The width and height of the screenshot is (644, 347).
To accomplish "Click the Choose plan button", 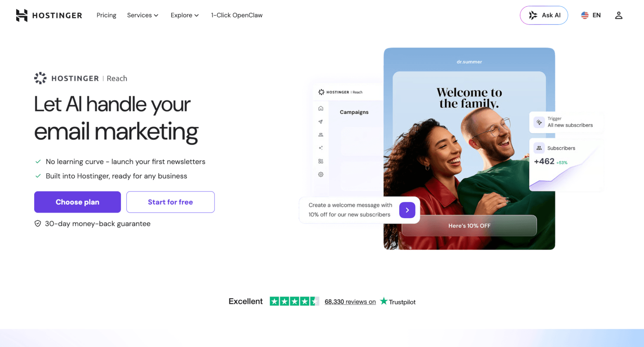I will (x=78, y=202).
